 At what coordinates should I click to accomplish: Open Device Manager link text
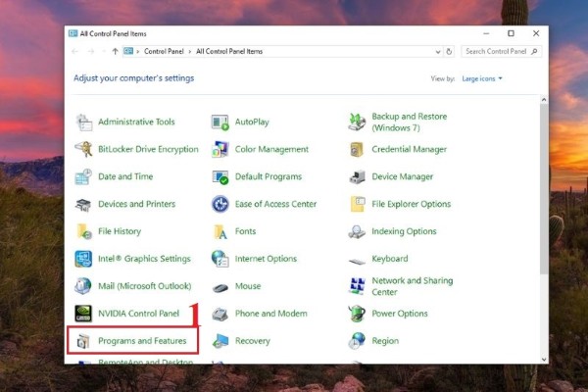point(402,176)
